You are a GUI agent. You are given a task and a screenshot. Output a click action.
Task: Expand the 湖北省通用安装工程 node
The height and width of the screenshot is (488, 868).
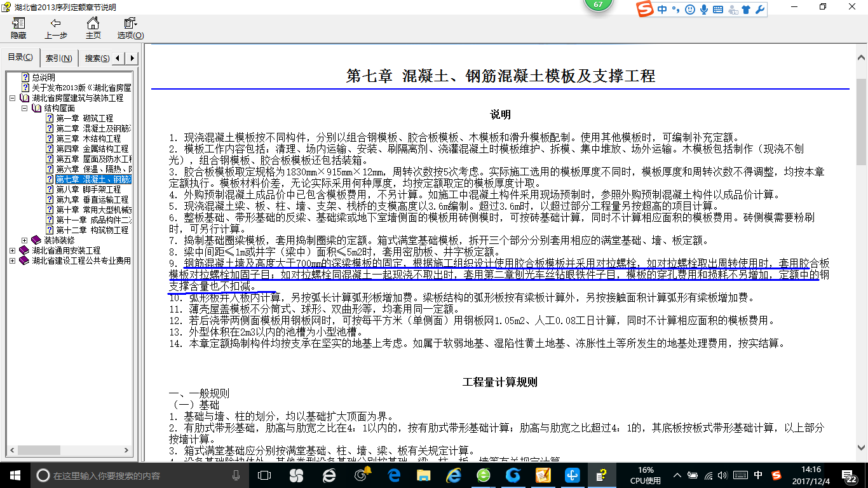[x=13, y=250]
